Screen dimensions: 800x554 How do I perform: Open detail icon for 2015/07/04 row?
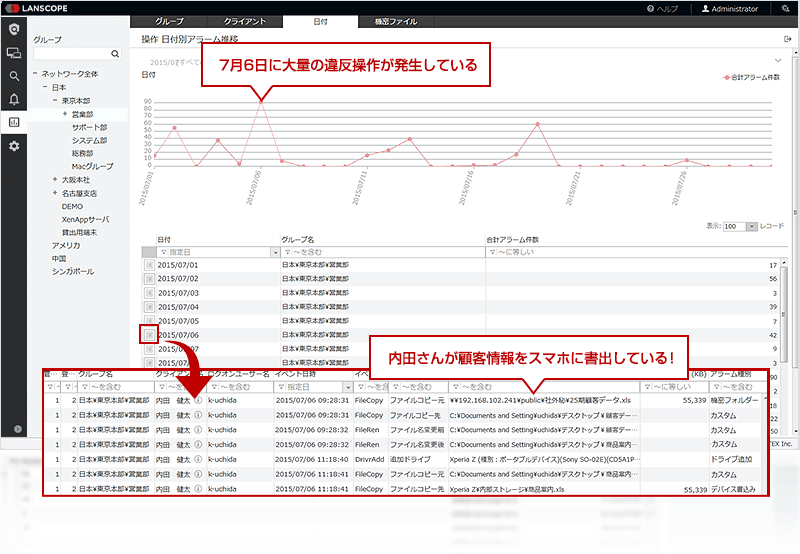tap(149, 307)
